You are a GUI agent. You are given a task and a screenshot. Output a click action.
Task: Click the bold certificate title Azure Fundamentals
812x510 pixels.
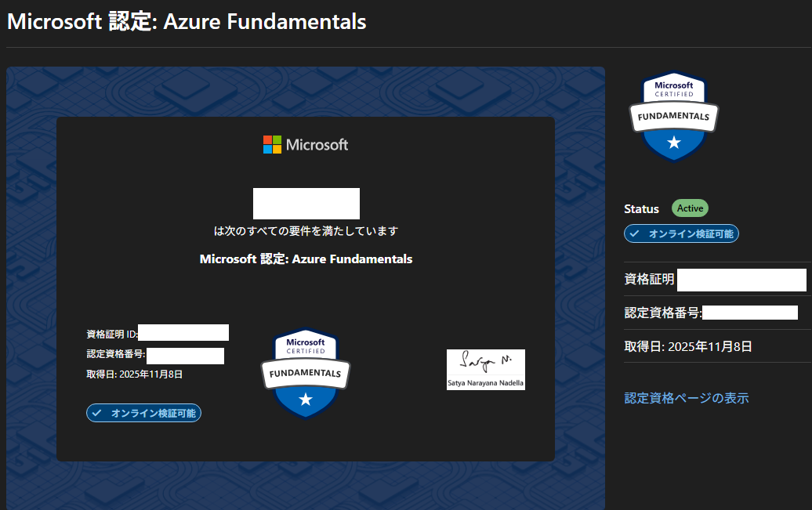point(306,259)
